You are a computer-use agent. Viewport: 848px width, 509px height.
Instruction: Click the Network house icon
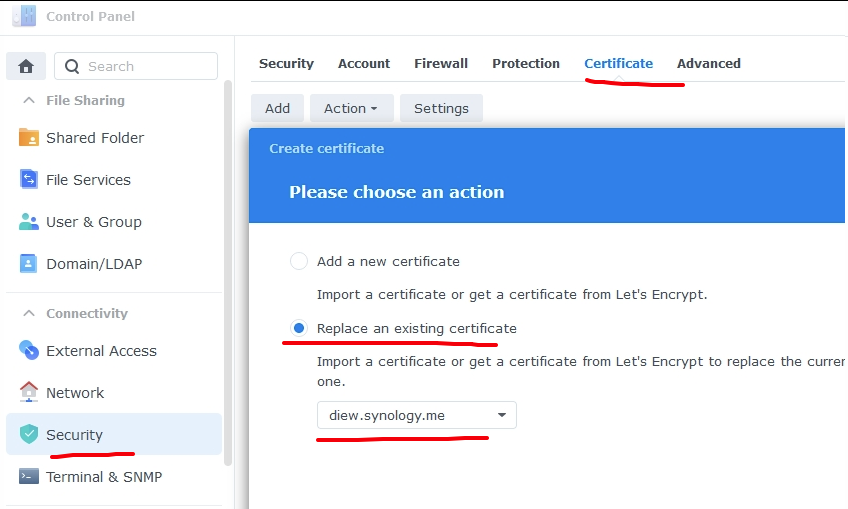[x=29, y=393]
